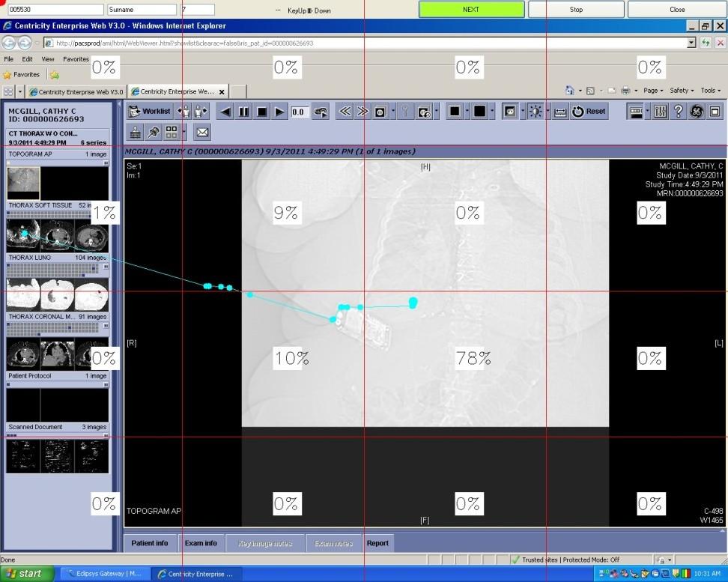Click the full screen window icon in toolbar
728x582 pixels.
click(x=715, y=112)
